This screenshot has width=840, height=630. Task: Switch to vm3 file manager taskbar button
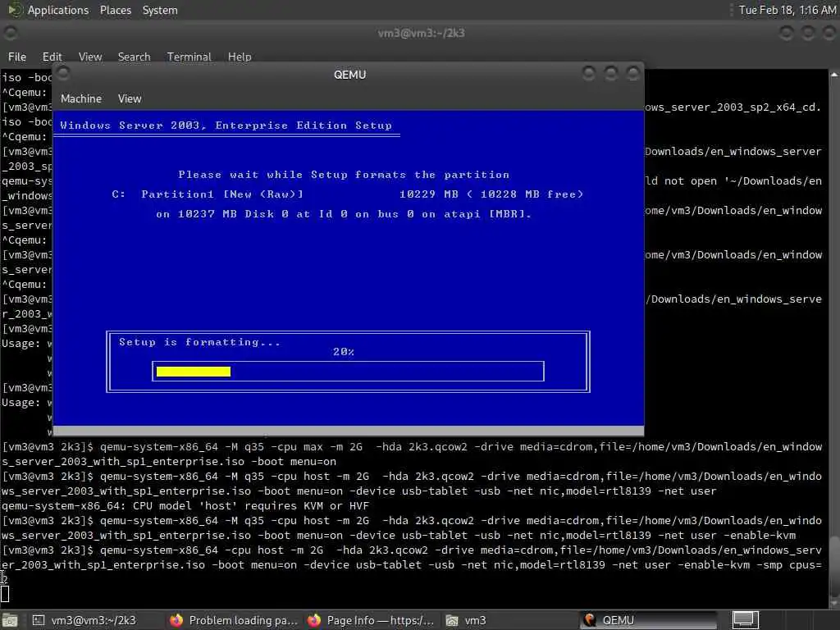(509, 620)
